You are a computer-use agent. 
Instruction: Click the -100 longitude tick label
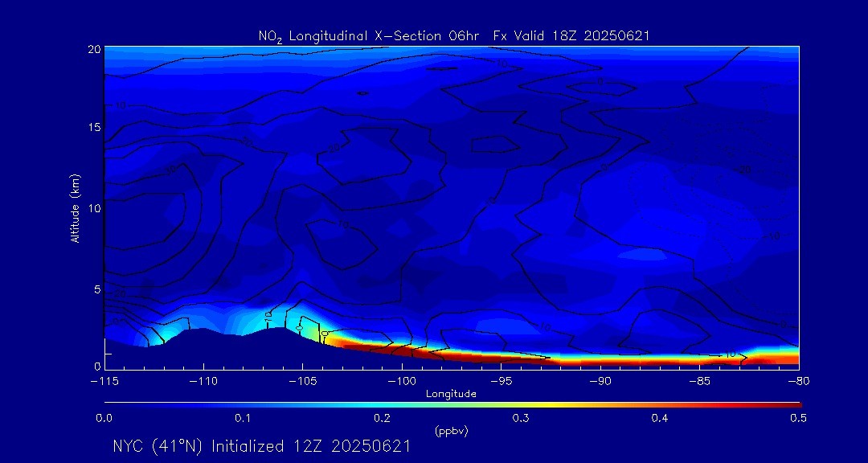402,382
